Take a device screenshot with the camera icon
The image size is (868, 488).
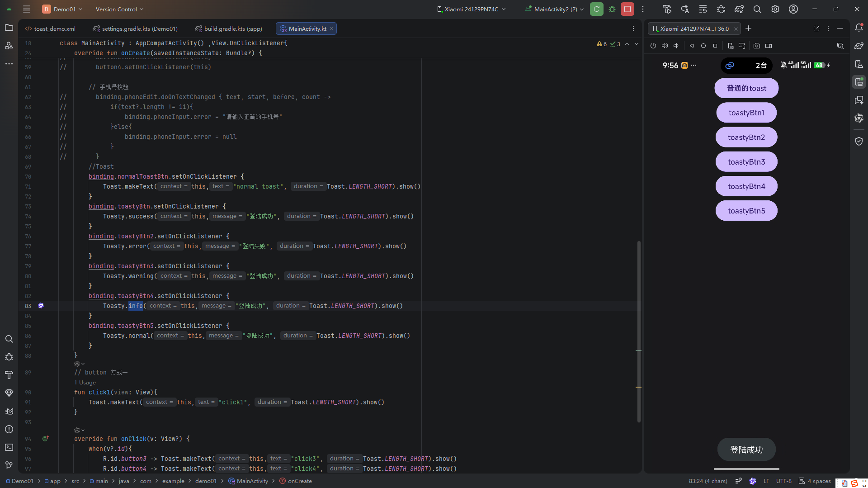(x=757, y=46)
